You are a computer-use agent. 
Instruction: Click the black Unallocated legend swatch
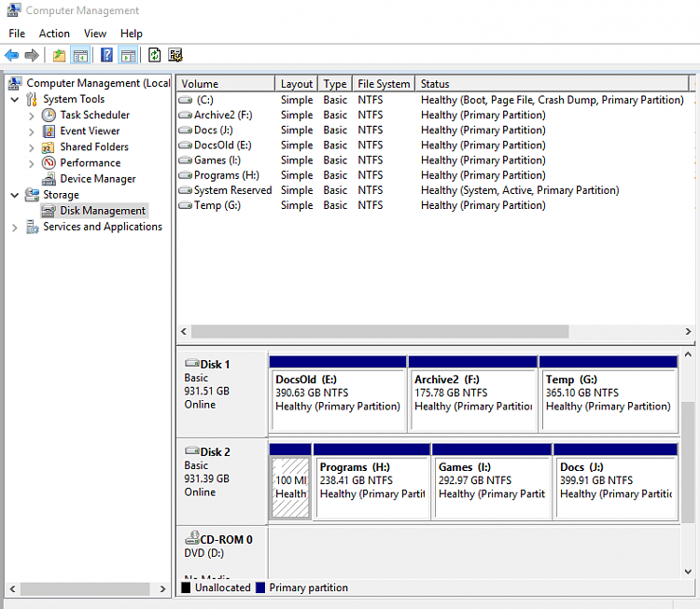[x=186, y=588]
